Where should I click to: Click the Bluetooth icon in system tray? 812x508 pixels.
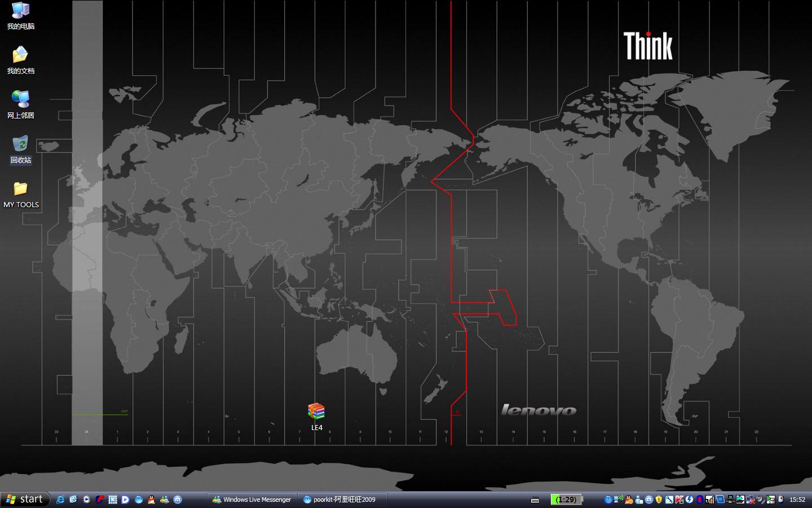click(700, 500)
